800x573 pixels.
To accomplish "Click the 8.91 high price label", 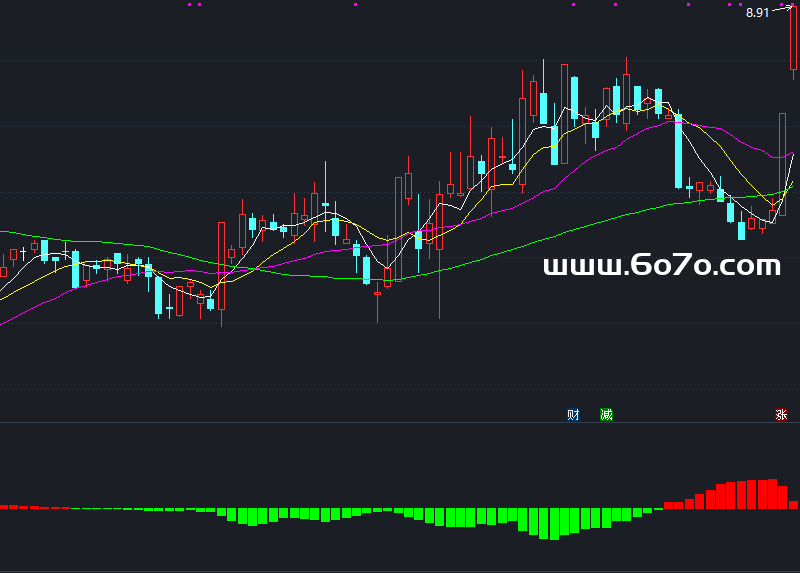I will [757, 13].
